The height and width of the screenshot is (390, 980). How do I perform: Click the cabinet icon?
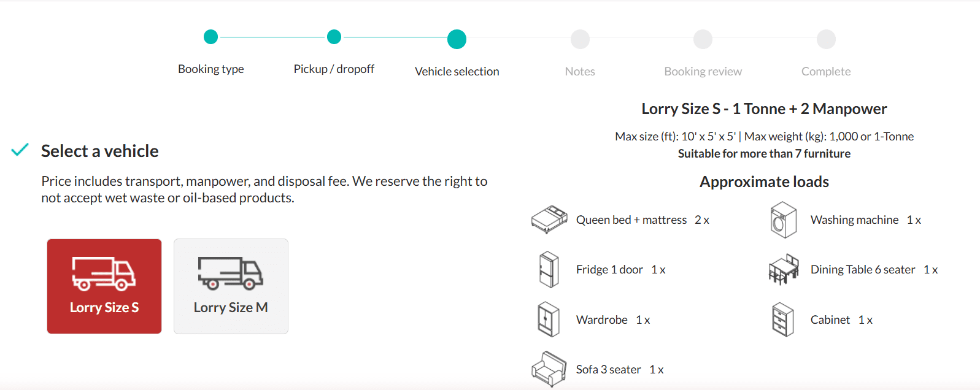783,319
